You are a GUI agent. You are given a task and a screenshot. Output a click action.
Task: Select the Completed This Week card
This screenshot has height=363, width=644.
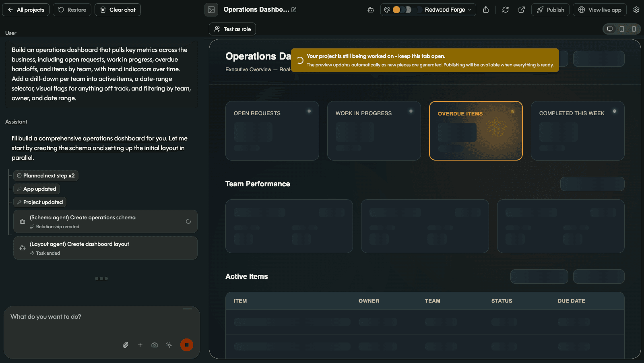pyautogui.click(x=578, y=131)
